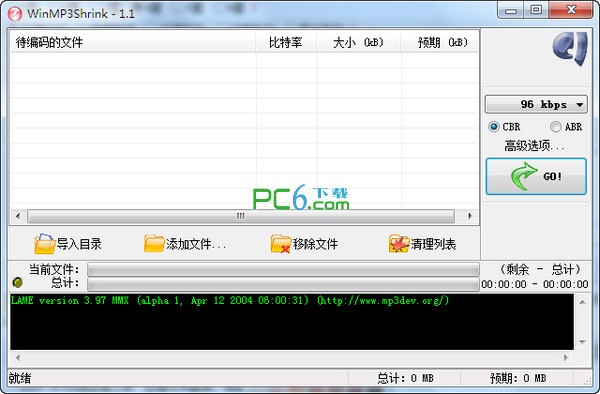The image size is (600, 394).
Task: Click the 当前文件 progress bar
Action: pos(283,269)
